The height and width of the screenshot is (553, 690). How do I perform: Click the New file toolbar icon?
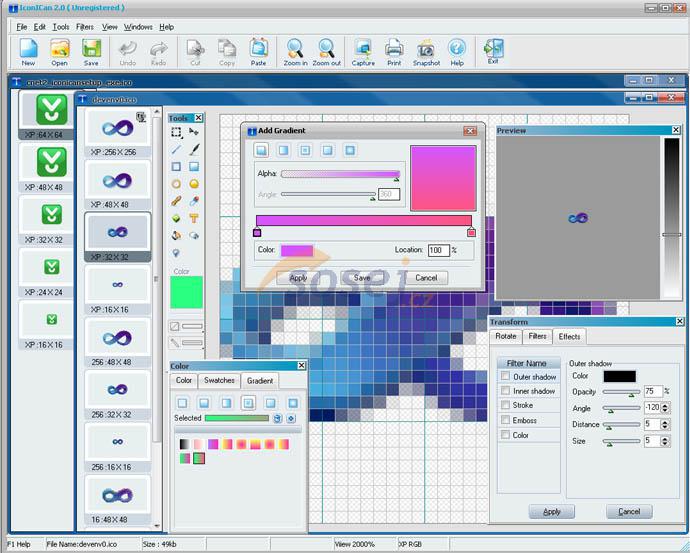pyautogui.click(x=28, y=52)
